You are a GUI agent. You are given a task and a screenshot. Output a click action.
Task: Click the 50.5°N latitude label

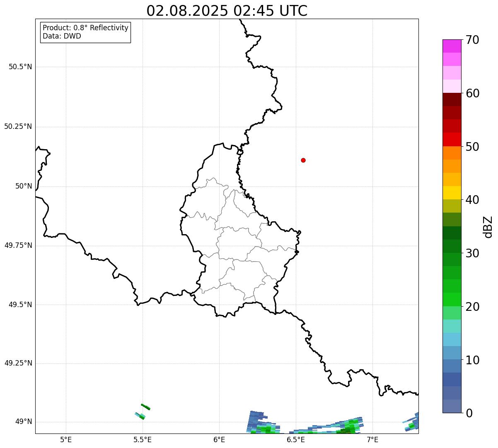20,67
